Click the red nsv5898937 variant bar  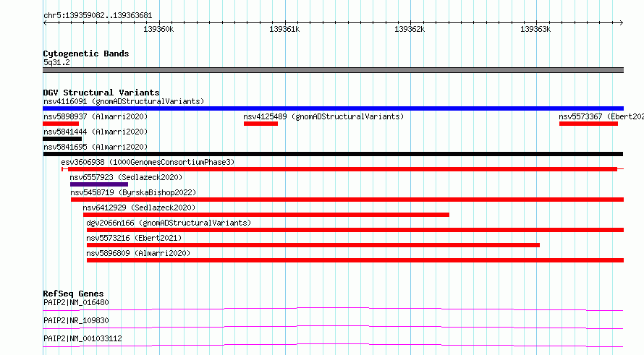(x=61, y=124)
